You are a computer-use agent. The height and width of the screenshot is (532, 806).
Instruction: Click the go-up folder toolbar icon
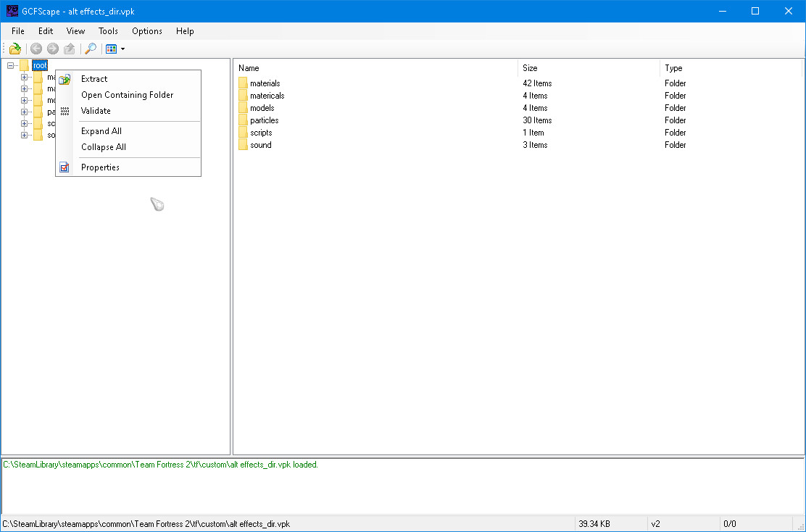tap(69, 48)
